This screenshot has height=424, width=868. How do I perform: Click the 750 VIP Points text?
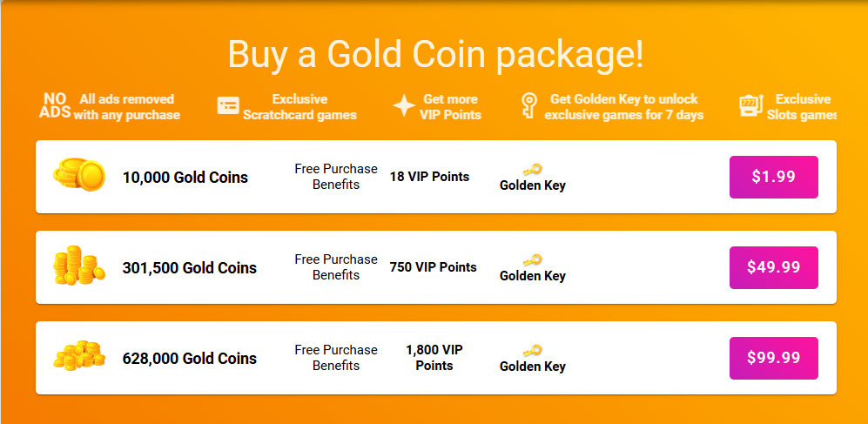[x=433, y=267]
